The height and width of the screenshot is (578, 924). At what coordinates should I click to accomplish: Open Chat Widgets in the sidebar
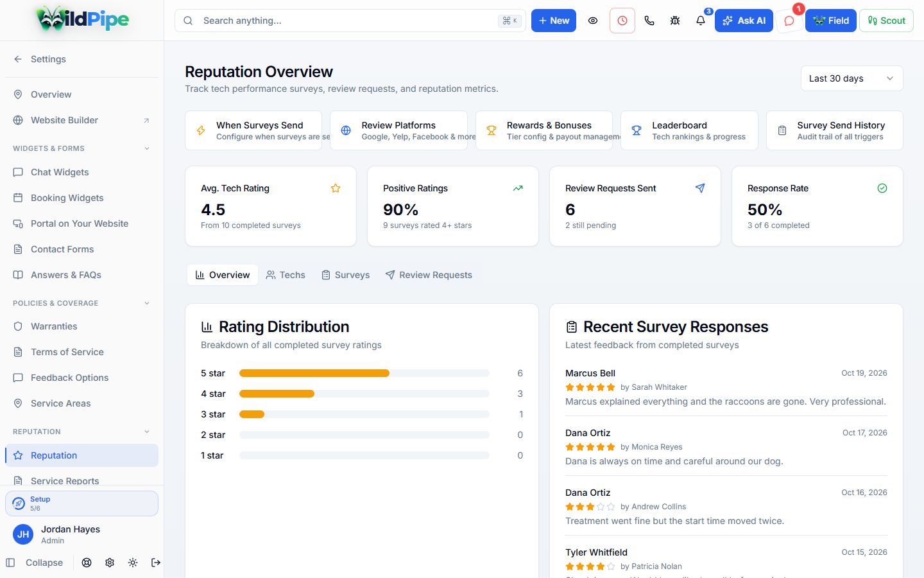tap(81, 172)
